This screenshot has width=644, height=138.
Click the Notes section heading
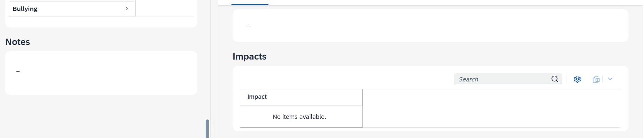pyautogui.click(x=18, y=42)
